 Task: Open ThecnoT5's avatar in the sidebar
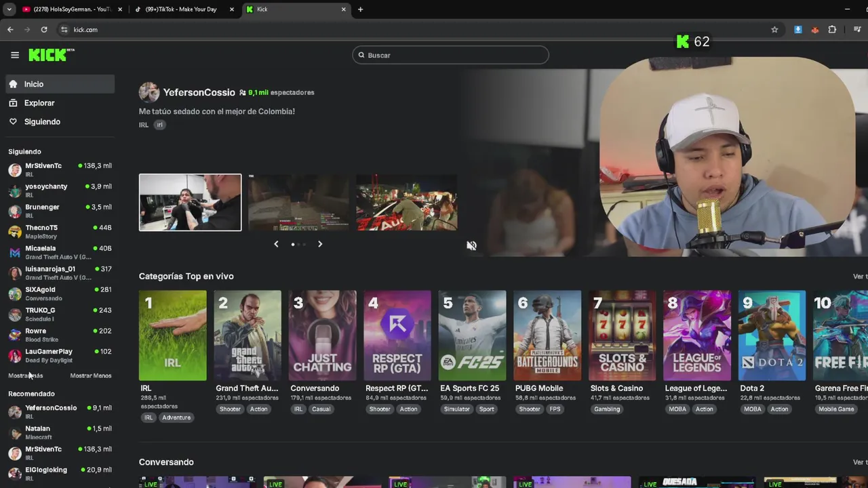pos(15,232)
